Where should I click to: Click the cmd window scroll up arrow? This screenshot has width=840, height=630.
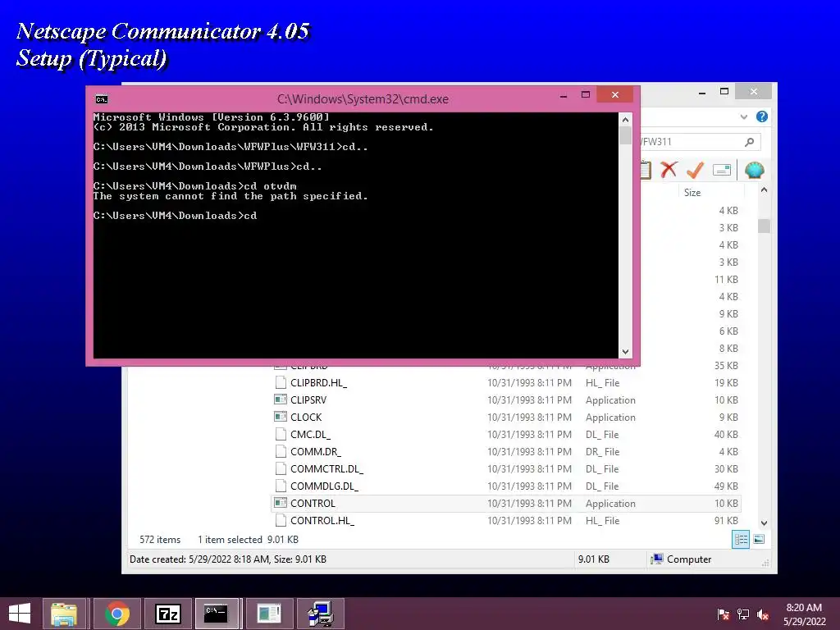[x=625, y=120]
